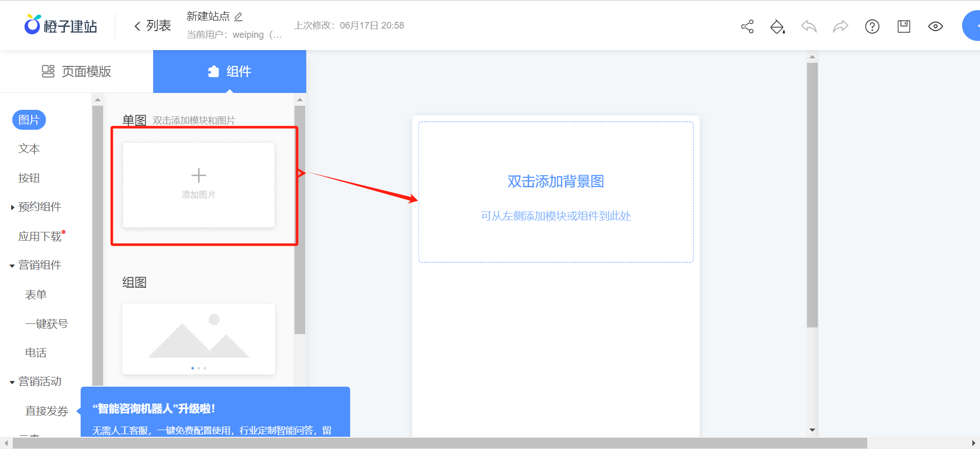Viewport: 980px width, 449px height.
Task: Click the canvas vertical scrollbar
Action: point(812,194)
